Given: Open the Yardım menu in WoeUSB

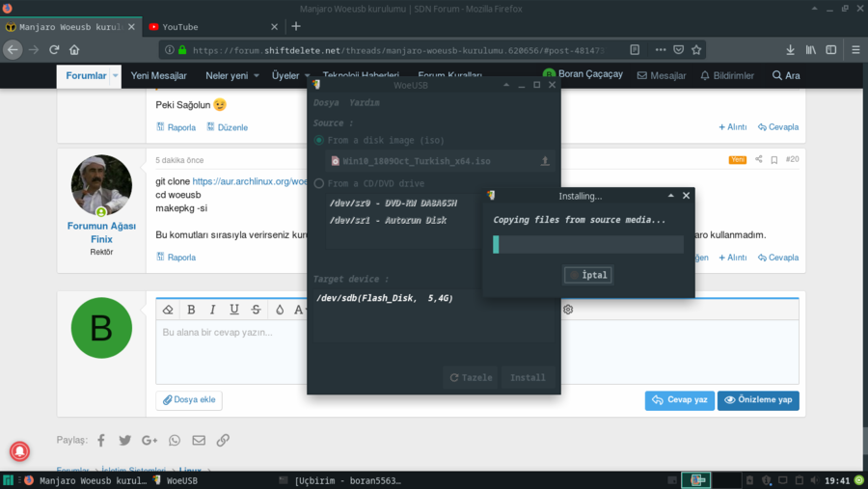Looking at the screenshot, I should 365,102.
